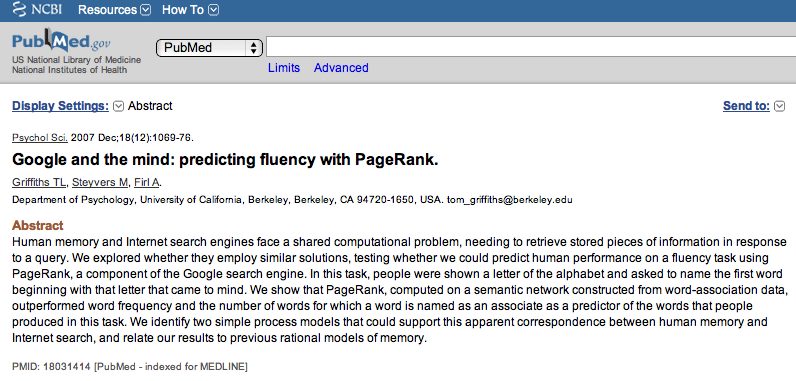Click the citation 2007 Dec;18(12):1069-76
This screenshot has width=796, height=381.
click(x=132, y=137)
